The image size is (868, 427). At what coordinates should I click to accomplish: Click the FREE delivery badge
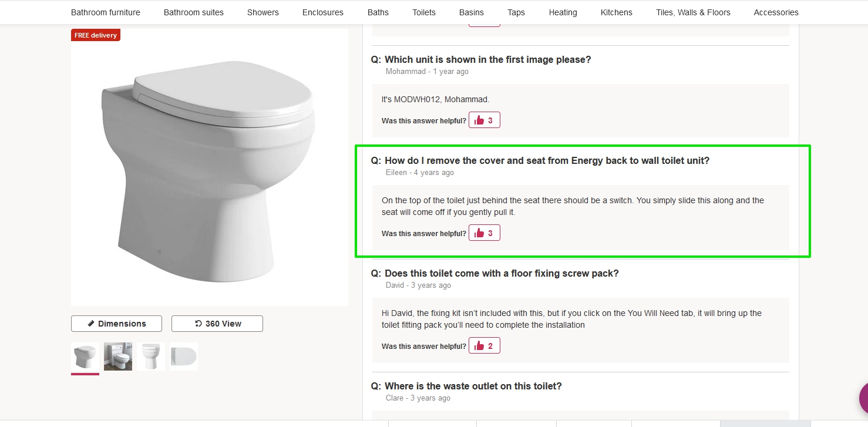96,35
